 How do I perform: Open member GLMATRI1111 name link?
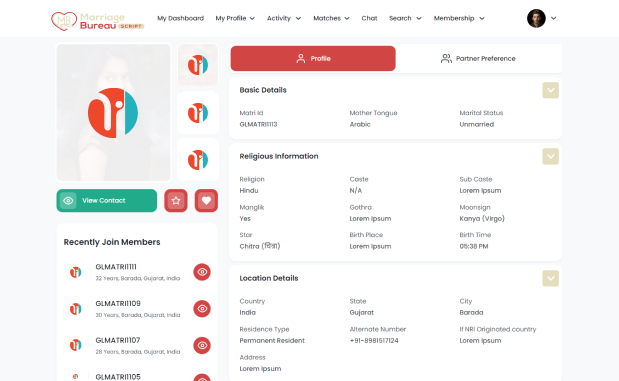coord(116,267)
